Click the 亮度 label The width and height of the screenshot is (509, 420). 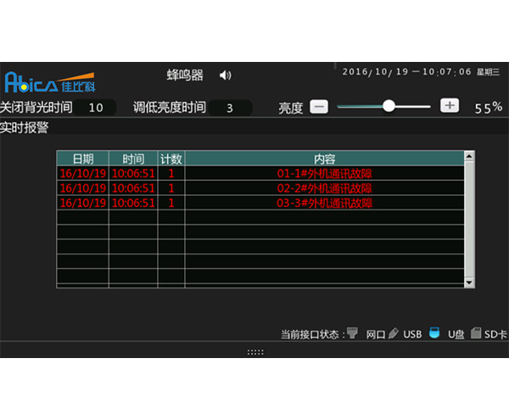coord(290,108)
